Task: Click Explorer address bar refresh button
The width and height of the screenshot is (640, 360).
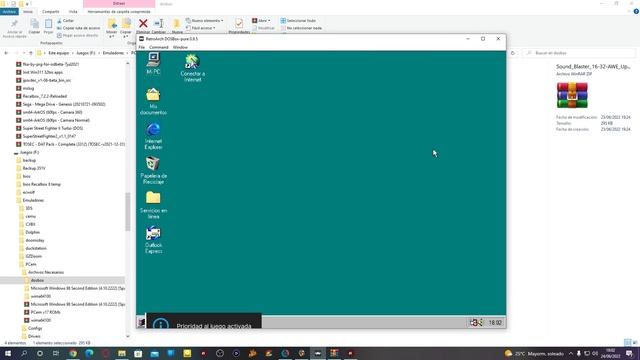Action: tap(513, 53)
